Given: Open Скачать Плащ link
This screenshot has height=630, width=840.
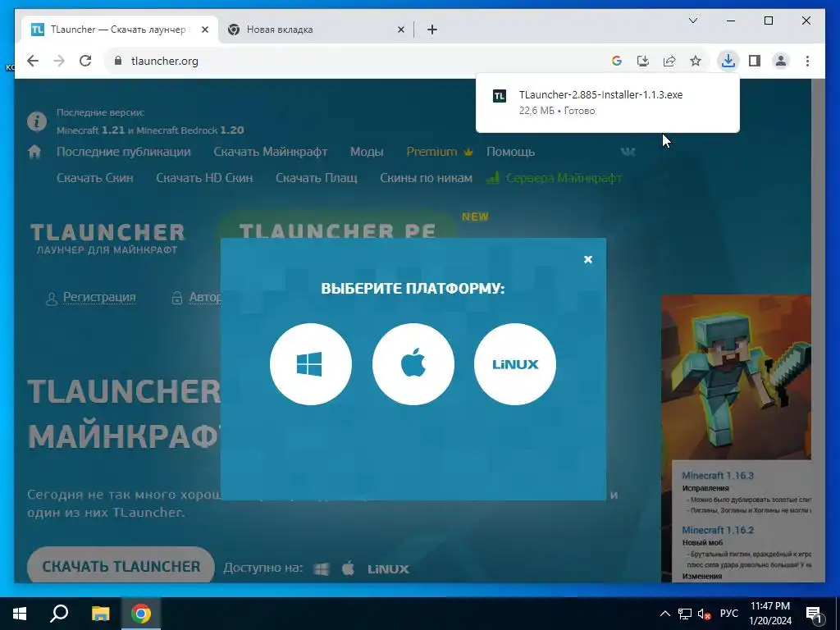Looking at the screenshot, I should [x=316, y=178].
